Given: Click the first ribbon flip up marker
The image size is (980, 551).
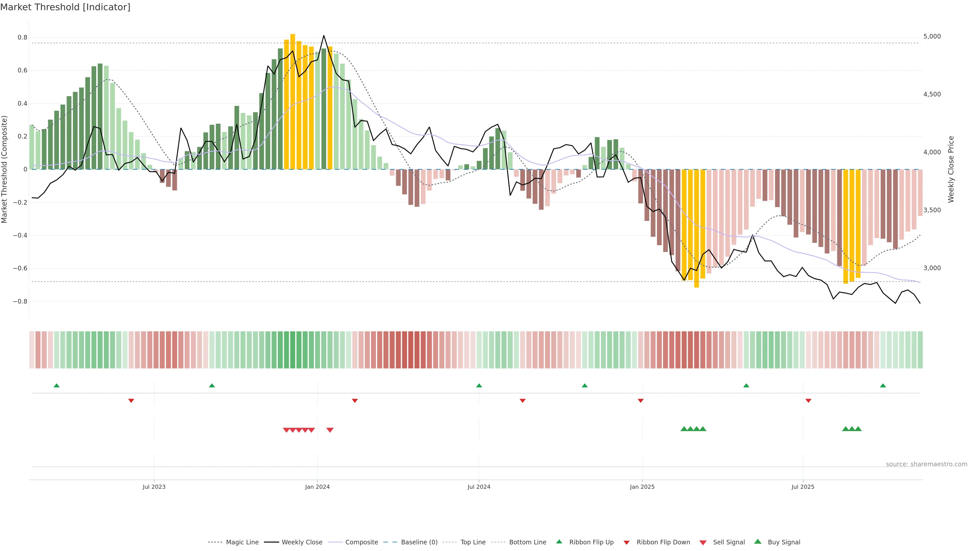Looking at the screenshot, I should pyautogui.click(x=57, y=386).
